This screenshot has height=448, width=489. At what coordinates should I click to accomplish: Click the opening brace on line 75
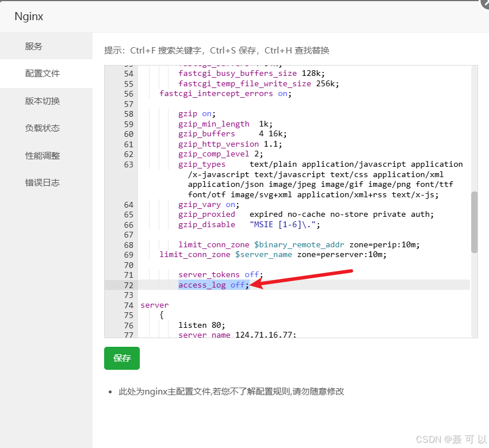click(162, 315)
